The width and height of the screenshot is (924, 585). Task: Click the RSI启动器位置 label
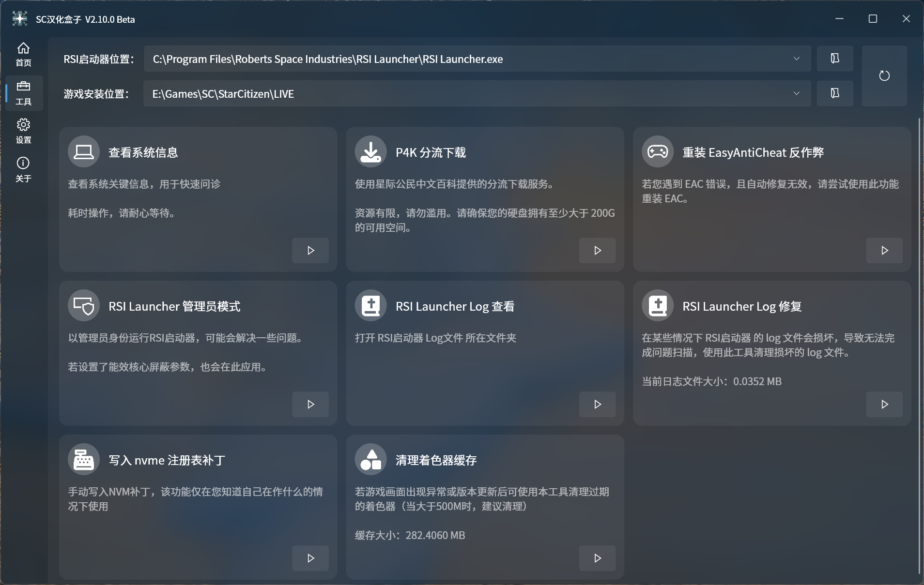99,59
